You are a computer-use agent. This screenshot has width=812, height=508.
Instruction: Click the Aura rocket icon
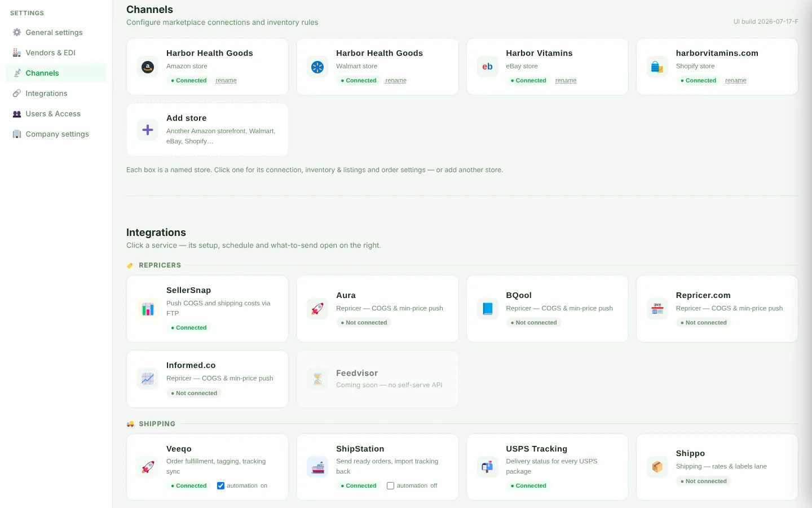click(x=317, y=309)
